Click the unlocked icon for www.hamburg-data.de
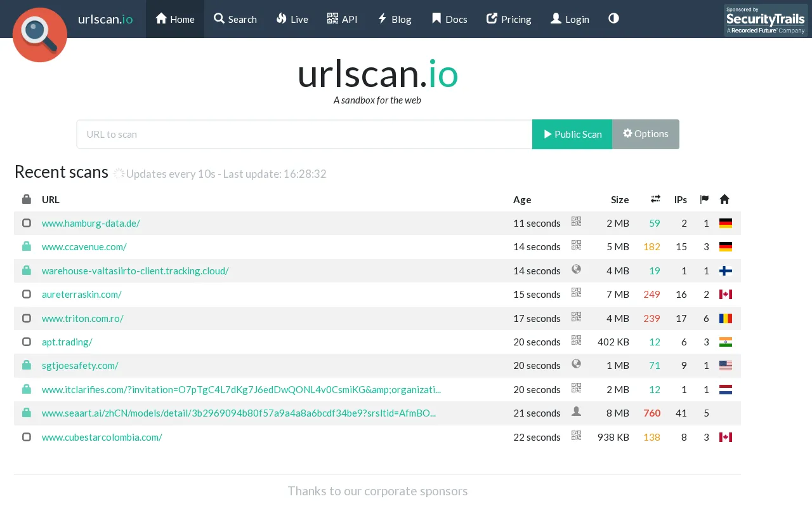Screen dimensions: 812x508 27,223
